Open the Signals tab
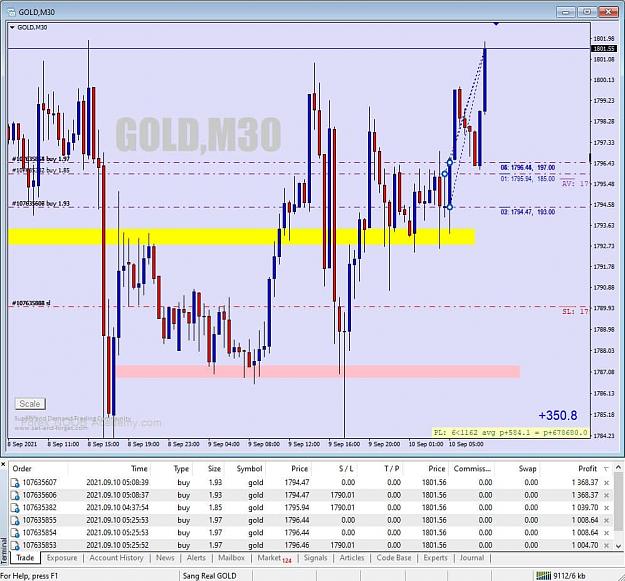This screenshot has height=581, width=625. 315,558
